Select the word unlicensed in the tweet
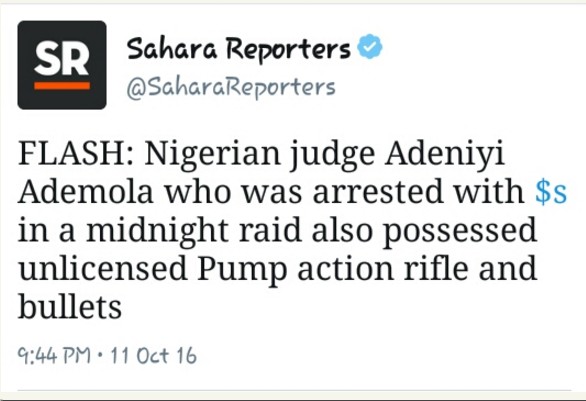 102,268
